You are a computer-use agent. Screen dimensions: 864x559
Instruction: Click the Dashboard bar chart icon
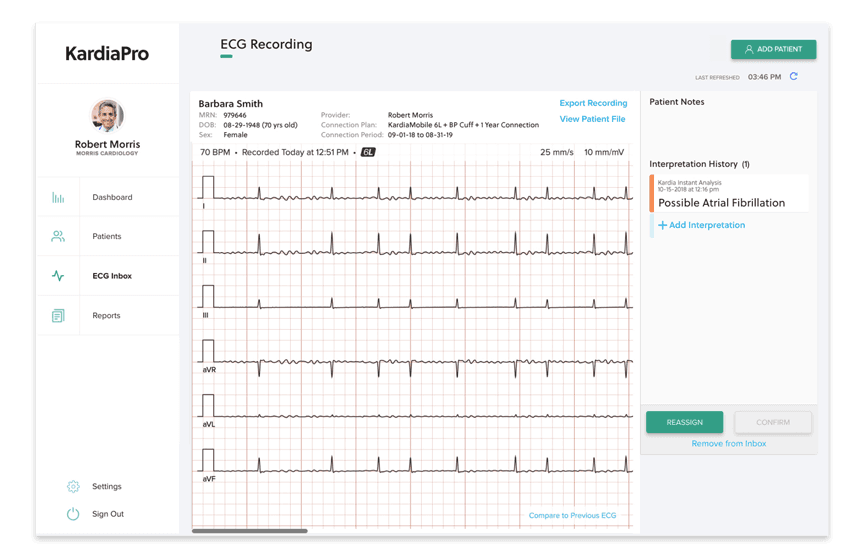point(58,198)
